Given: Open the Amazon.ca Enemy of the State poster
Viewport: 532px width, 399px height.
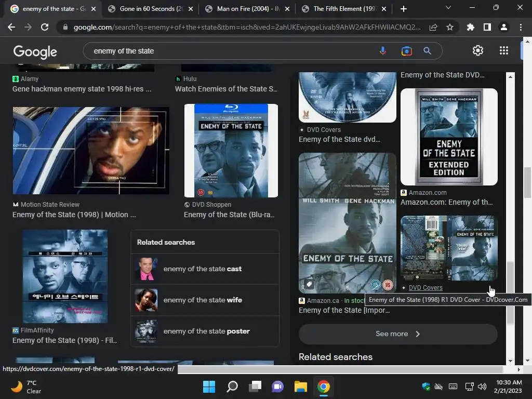Looking at the screenshot, I should pos(348,223).
